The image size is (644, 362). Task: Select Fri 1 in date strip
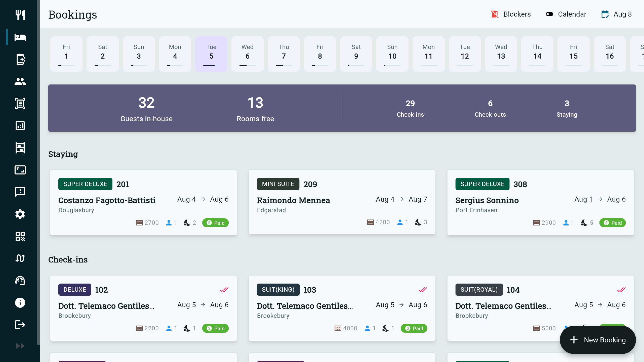point(66,54)
